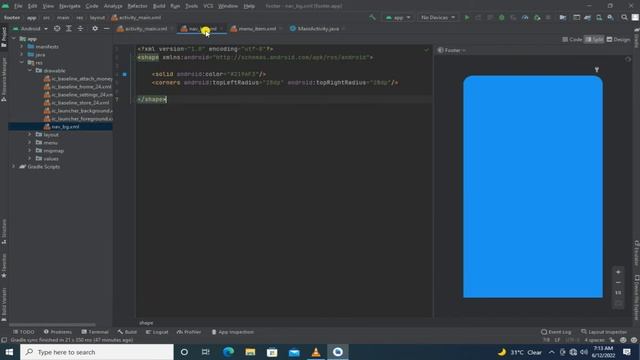The image size is (640, 360).
Task: Click the Project panel horizontal scrollbar
Action: [x=52, y=325]
